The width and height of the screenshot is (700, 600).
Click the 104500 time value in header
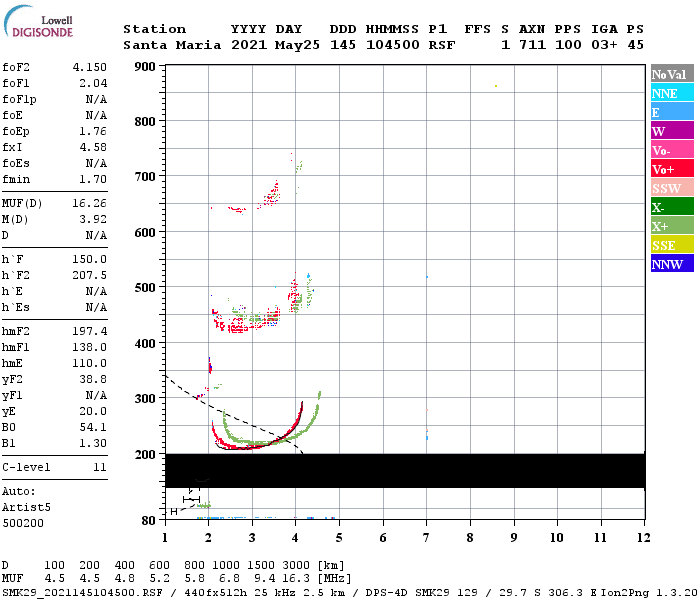(x=393, y=45)
